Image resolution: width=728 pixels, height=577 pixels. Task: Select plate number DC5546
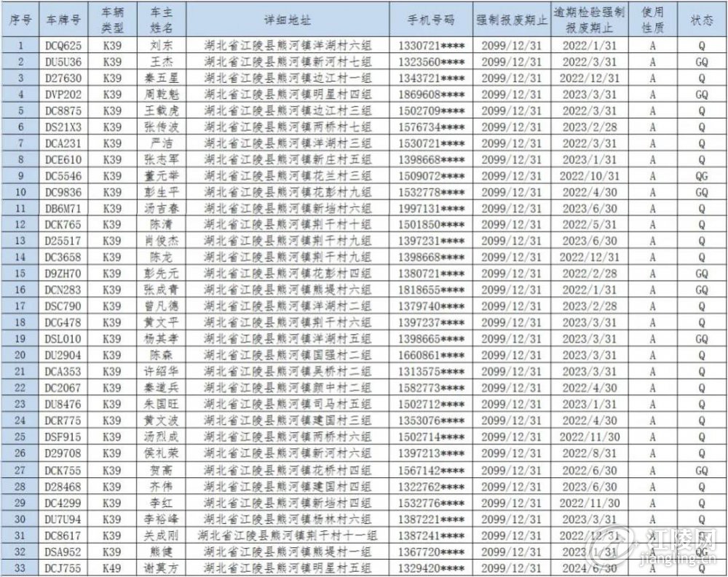(x=63, y=176)
